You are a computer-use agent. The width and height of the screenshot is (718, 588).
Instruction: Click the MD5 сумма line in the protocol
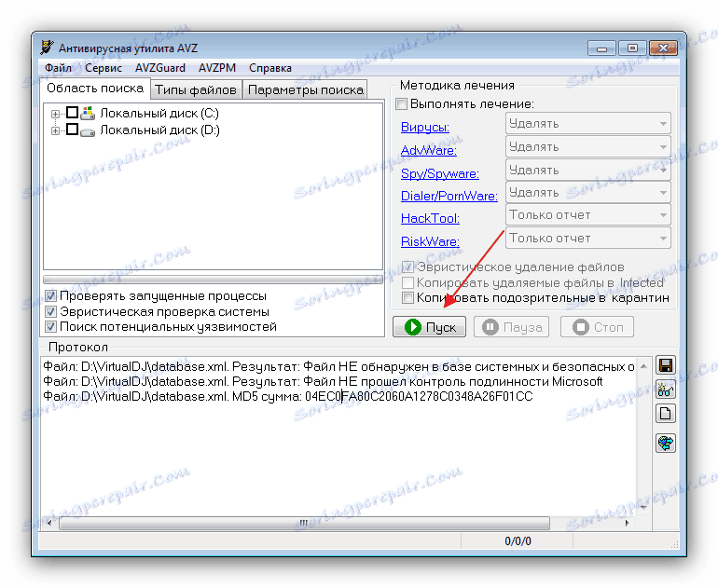288,396
